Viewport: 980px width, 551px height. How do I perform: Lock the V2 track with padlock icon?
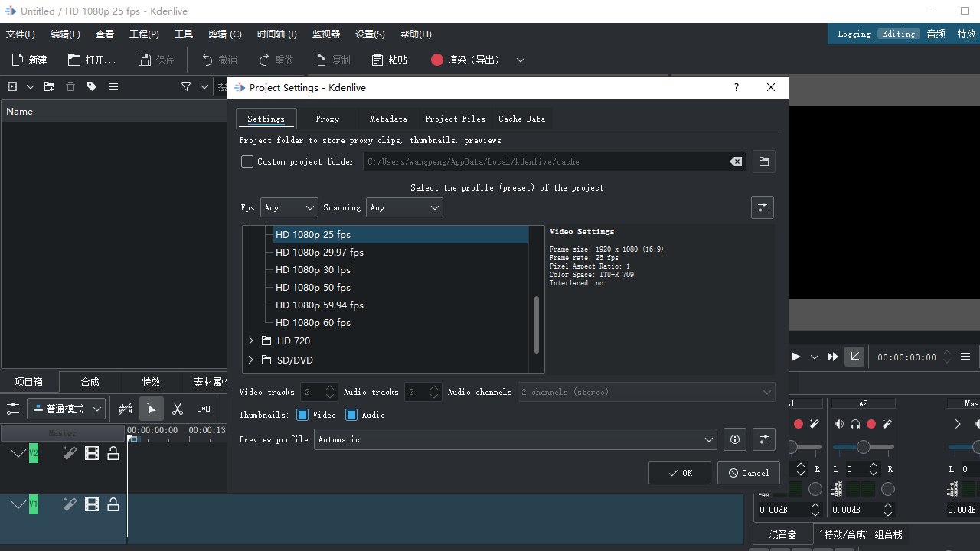[x=113, y=454]
